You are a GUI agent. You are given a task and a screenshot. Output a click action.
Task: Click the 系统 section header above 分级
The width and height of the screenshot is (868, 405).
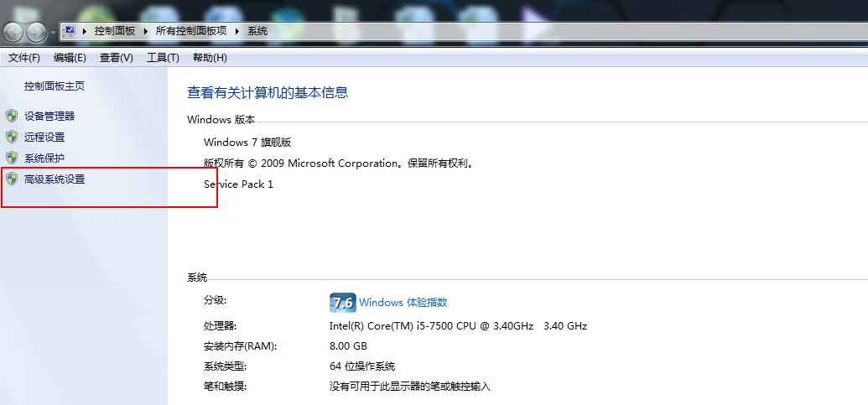(197, 278)
